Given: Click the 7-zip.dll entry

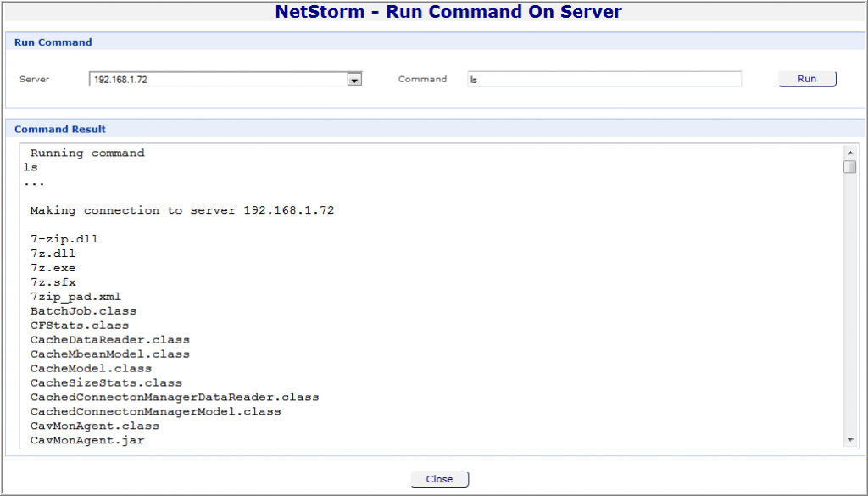Looking at the screenshot, I should tap(64, 239).
